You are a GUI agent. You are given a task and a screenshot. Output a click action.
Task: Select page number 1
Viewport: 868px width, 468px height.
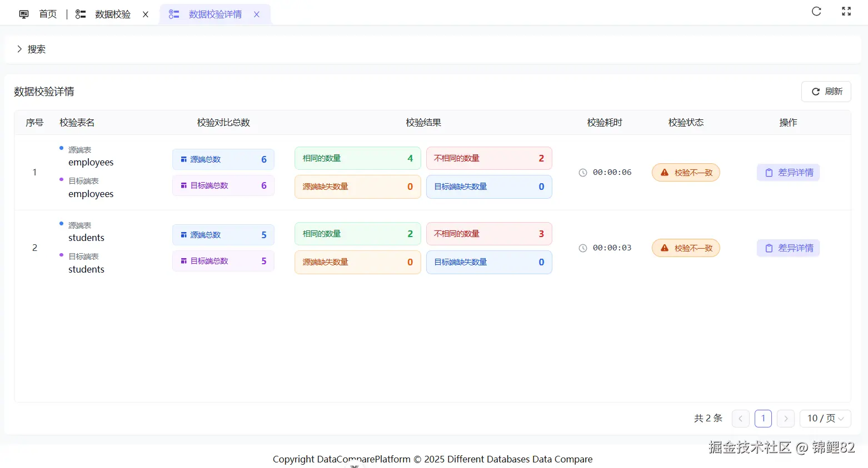(x=763, y=419)
